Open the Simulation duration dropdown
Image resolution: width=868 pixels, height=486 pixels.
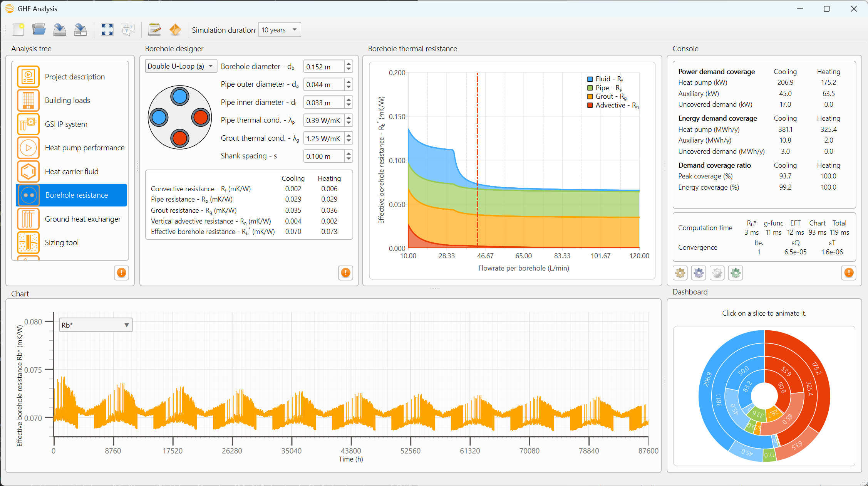[280, 30]
